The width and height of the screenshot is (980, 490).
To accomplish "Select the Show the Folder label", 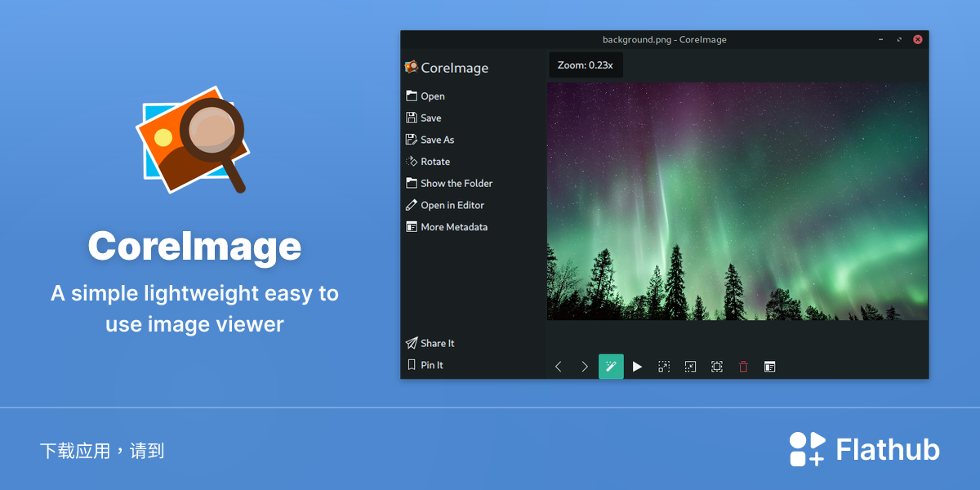I will [457, 183].
